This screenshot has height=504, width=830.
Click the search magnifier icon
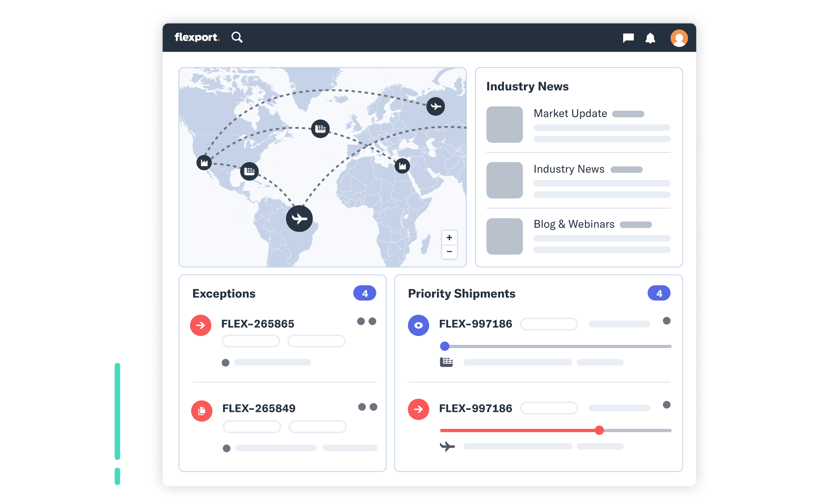pos(237,37)
